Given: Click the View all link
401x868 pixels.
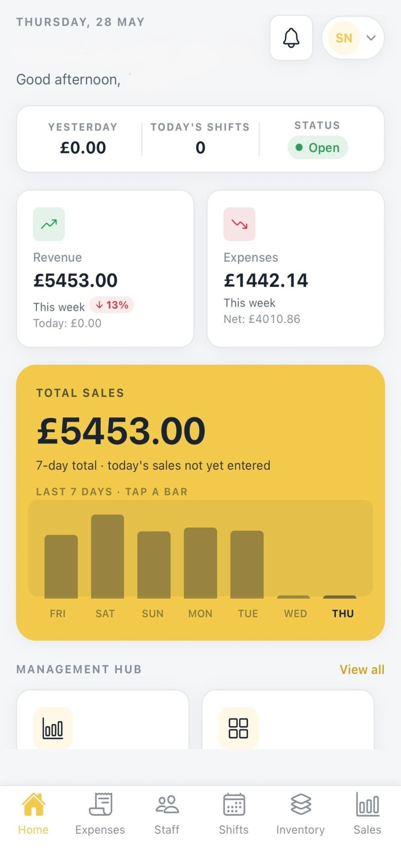Looking at the screenshot, I should tap(362, 669).
